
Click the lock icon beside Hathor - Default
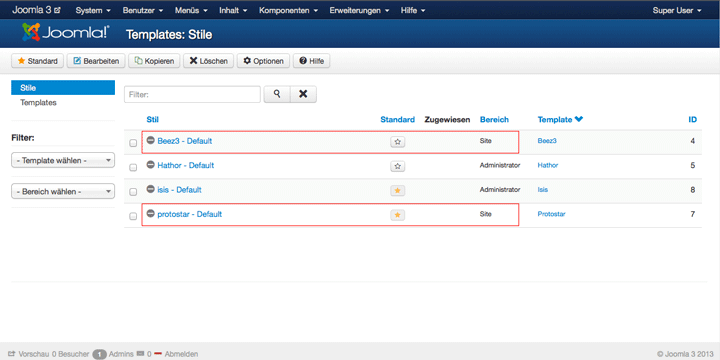click(150, 164)
